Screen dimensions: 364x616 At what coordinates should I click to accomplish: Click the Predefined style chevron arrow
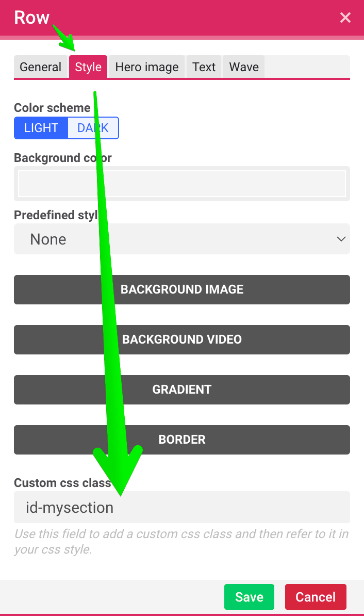[x=341, y=239]
